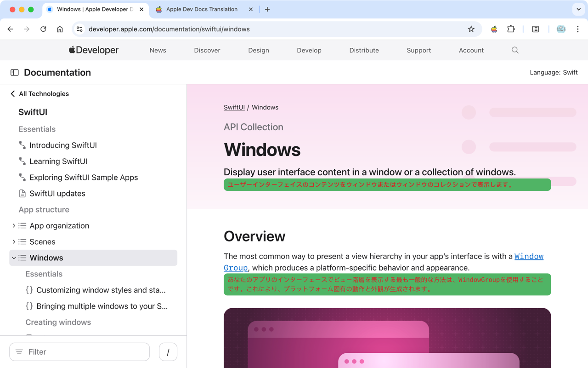Click the Apple Developer logo
The width and height of the screenshot is (588, 368).
94,50
